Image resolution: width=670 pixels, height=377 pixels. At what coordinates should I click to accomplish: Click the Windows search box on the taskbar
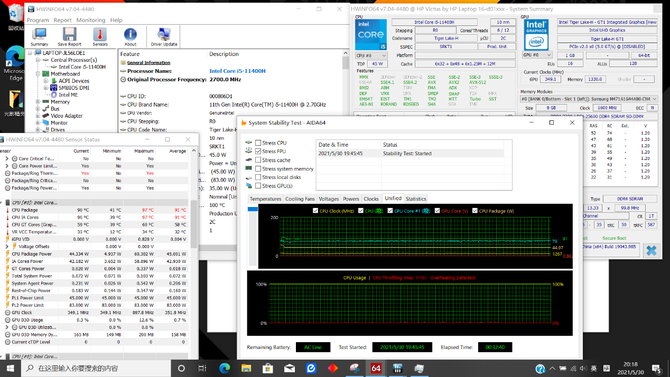coord(96,368)
